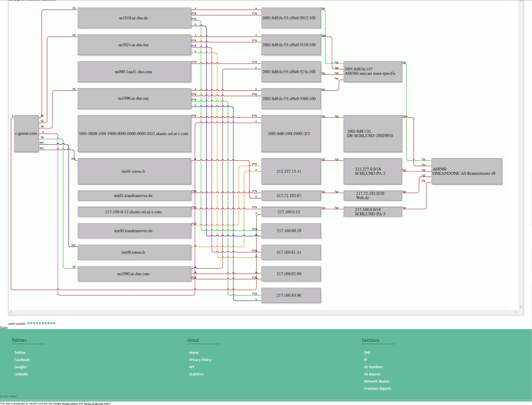Open the Network Routes link
The image size is (532, 405).
(377, 381)
